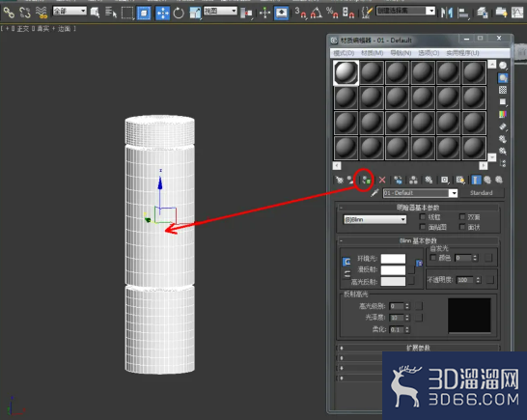Image resolution: width=527 pixels, height=420 pixels.
Task: Click the Video Color Check icon
Action: (503, 114)
